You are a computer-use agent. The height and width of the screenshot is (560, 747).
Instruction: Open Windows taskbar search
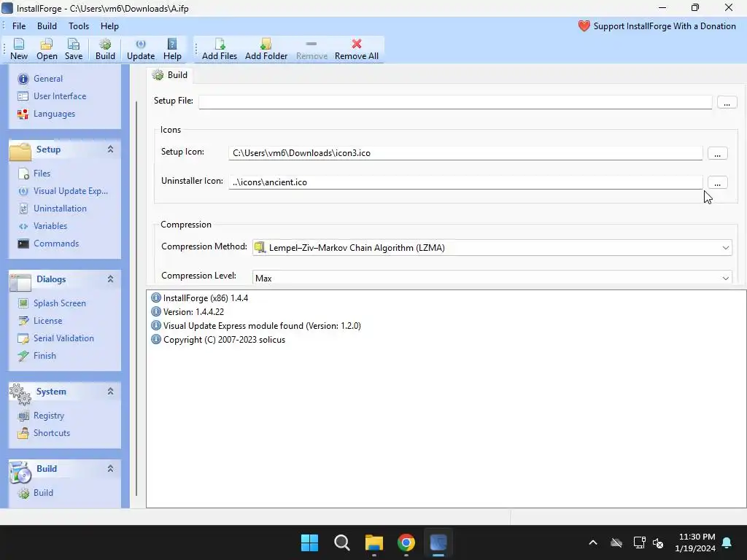point(341,542)
